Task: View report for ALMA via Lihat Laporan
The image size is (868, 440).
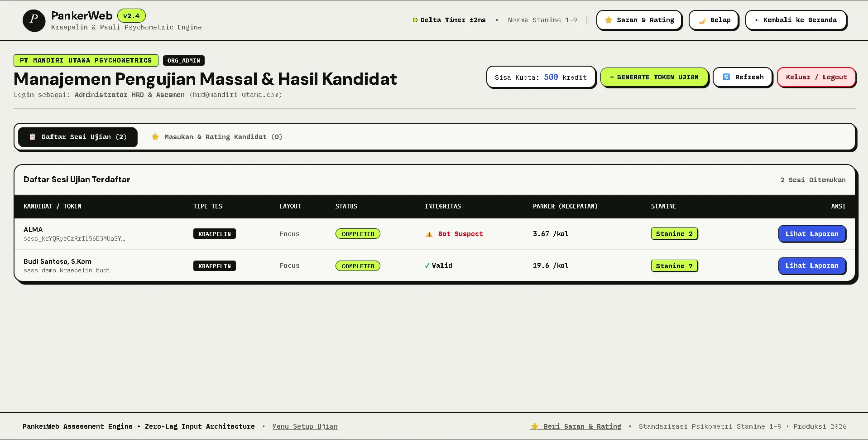Action: point(812,234)
